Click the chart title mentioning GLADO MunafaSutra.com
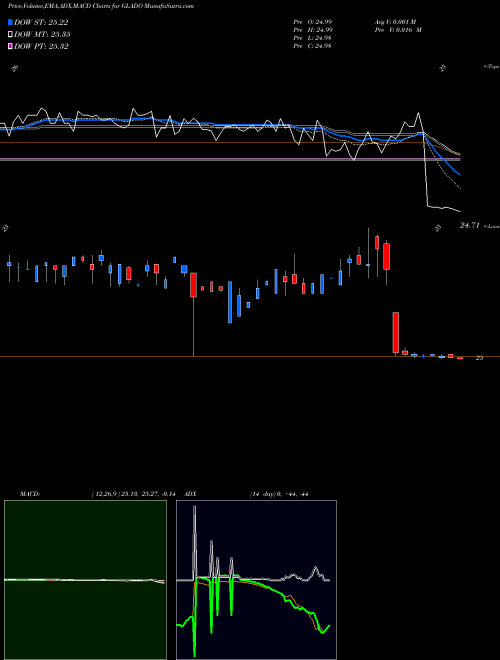 pyautogui.click(x=101, y=7)
